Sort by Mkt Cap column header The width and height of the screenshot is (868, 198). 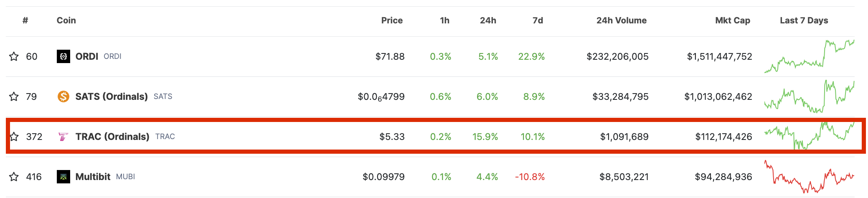[733, 20]
